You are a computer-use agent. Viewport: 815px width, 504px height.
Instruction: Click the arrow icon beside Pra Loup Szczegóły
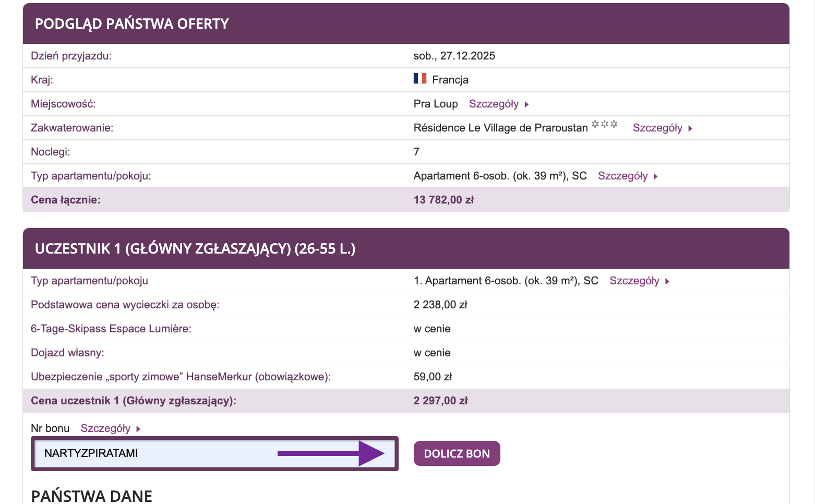(x=527, y=104)
